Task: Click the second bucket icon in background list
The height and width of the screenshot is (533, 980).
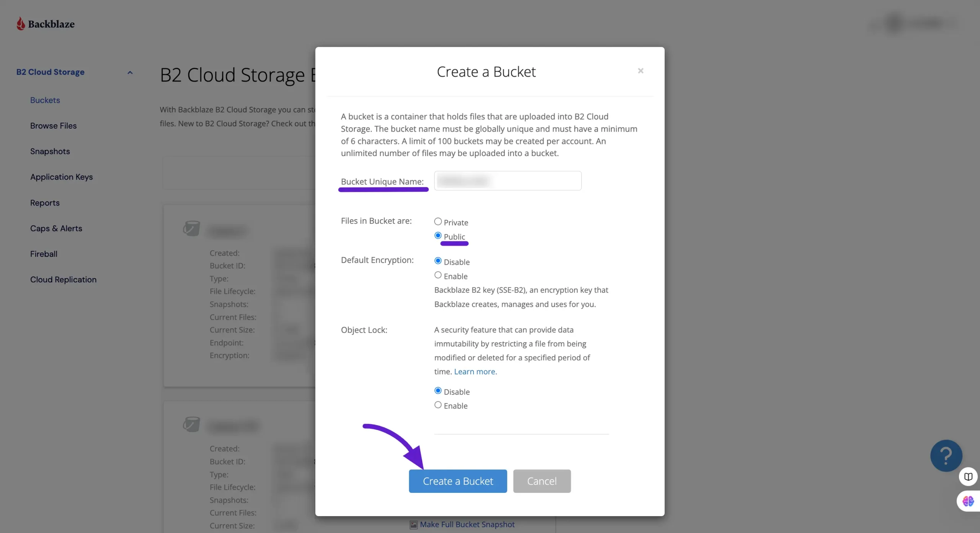Action: pyautogui.click(x=191, y=424)
